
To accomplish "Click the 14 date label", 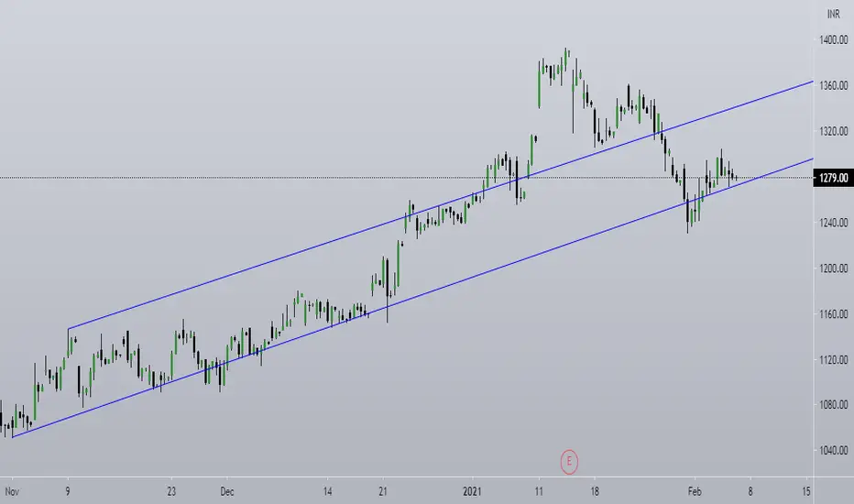I will tap(327, 491).
